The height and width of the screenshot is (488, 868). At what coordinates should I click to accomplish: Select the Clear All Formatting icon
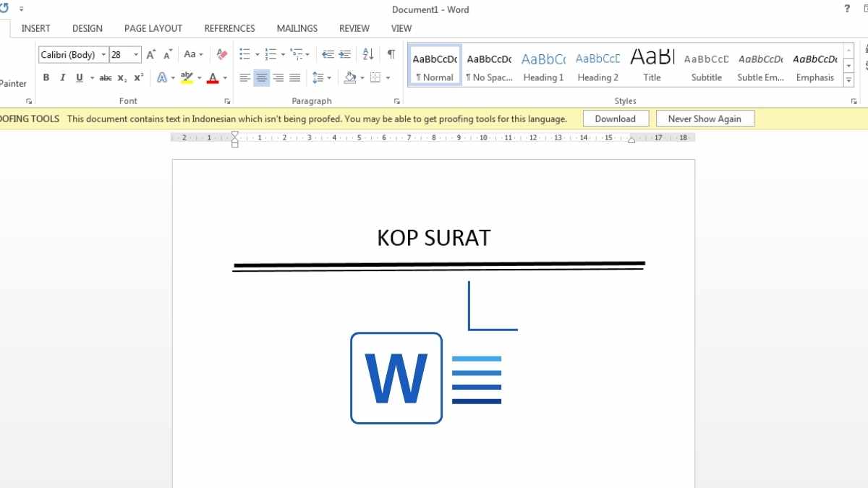click(221, 53)
